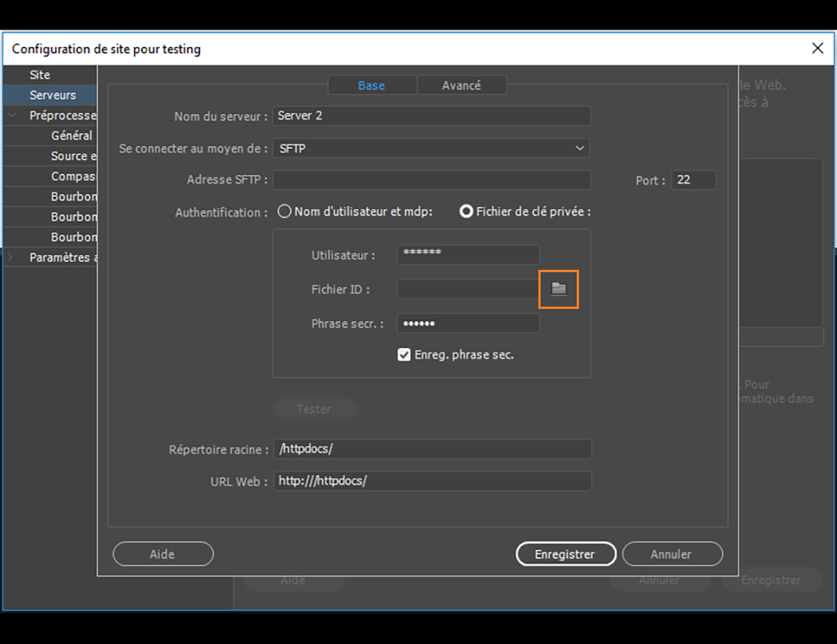Select Fichier de clé privée authentication
This screenshot has width=837, height=644.
click(x=466, y=211)
